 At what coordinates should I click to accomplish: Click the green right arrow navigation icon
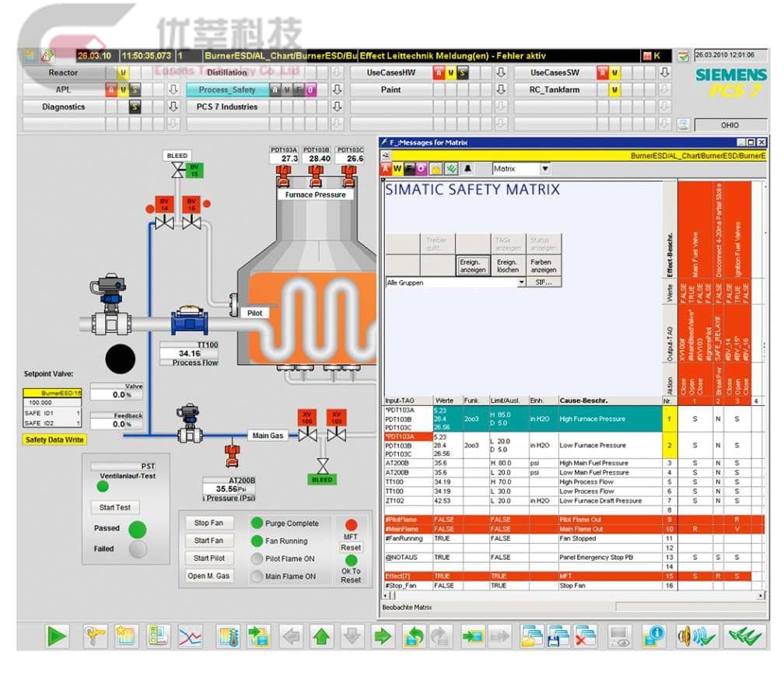pyautogui.click(x=381, y=637)
